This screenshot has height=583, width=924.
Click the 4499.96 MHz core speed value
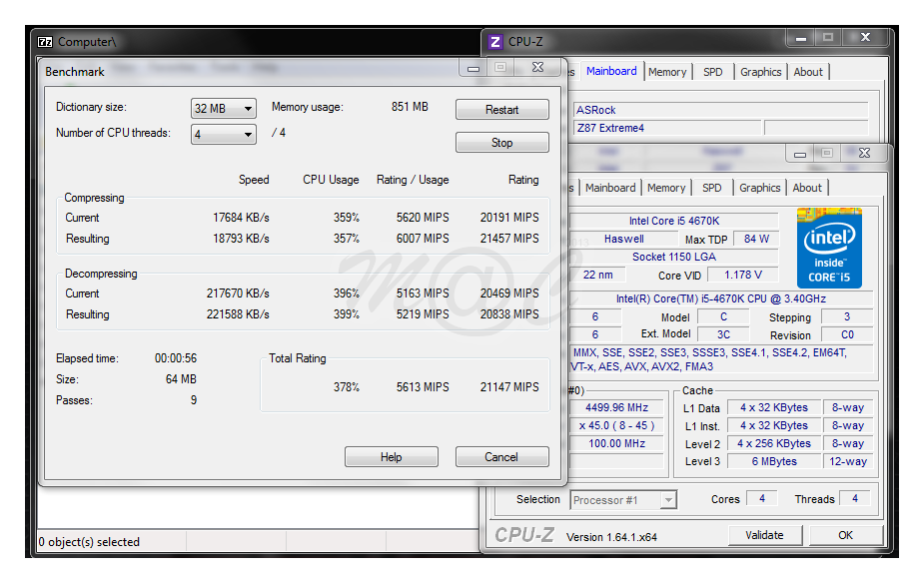(x=616, y=407)
